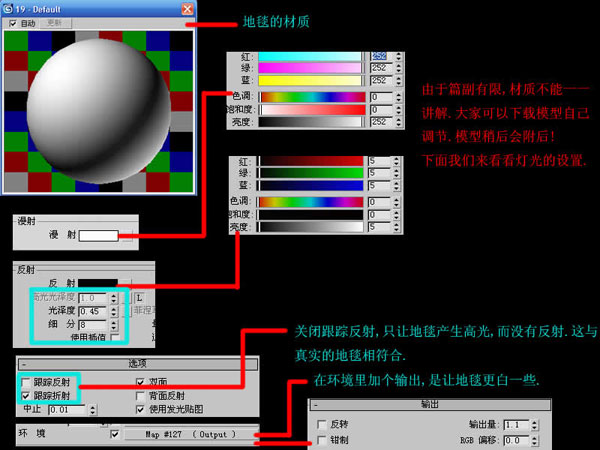
Task: Enable the 跟踪反射 checkbox
Action: [x=26, y=382]
